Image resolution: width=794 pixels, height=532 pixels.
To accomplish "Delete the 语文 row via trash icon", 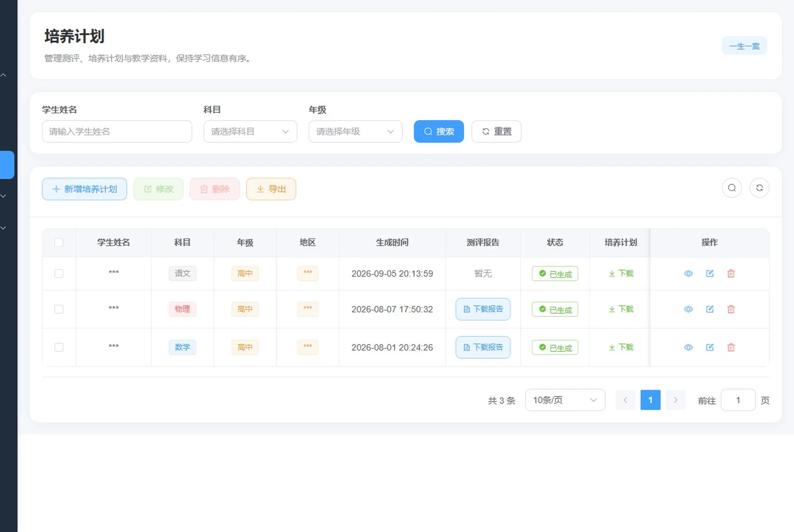I will pos(731,273).
